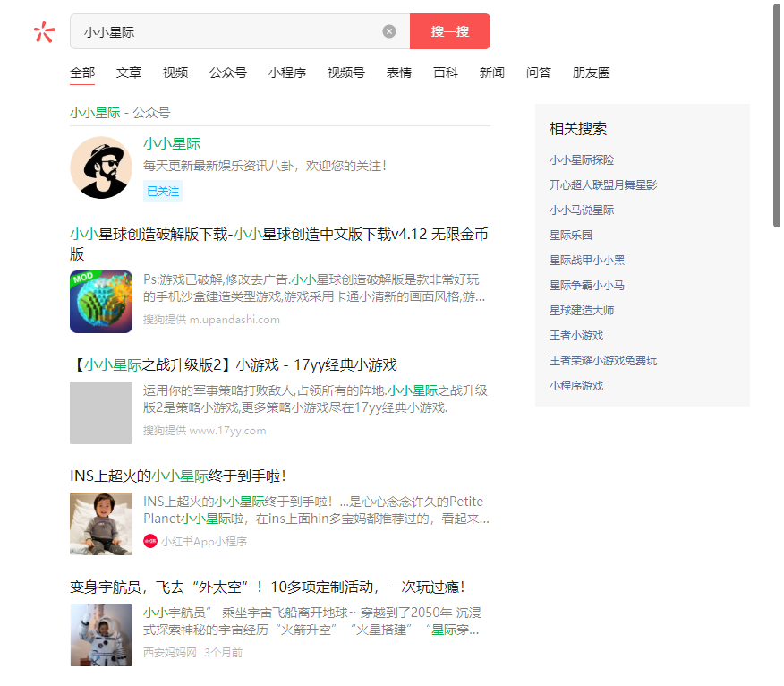Open the 小小星际 official account name link
Viewport: 784px width, 686px height.
(x=172, y=144)
